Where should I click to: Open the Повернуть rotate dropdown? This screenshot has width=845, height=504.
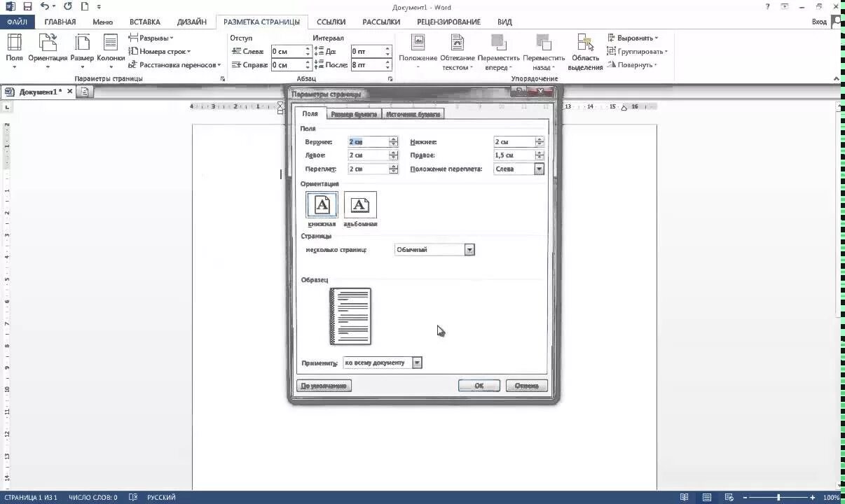click(632, 64)
